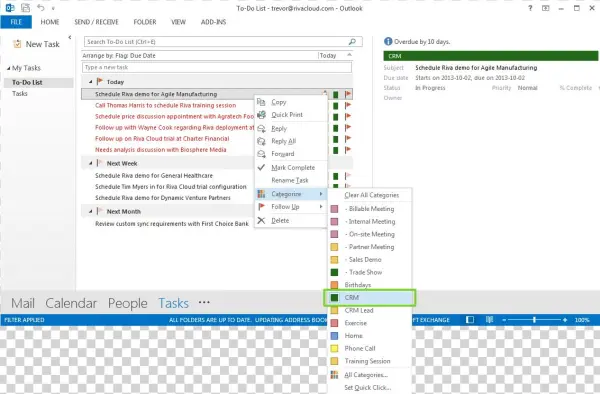
Task: Switch to the VIEW ribbon tab
Action: (x=178, y=22)
